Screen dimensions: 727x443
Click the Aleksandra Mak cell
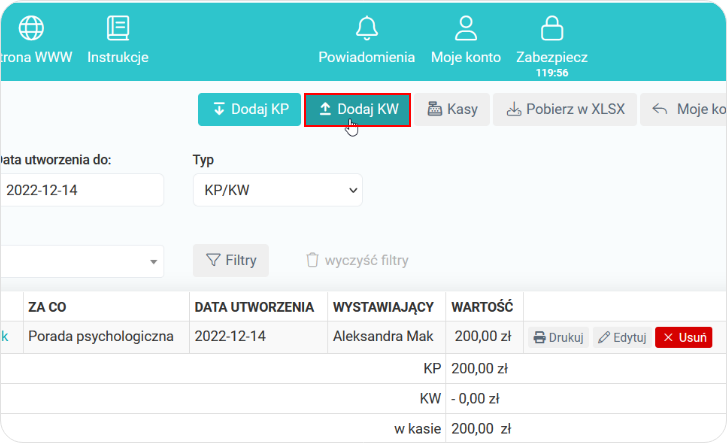point(386,337)
